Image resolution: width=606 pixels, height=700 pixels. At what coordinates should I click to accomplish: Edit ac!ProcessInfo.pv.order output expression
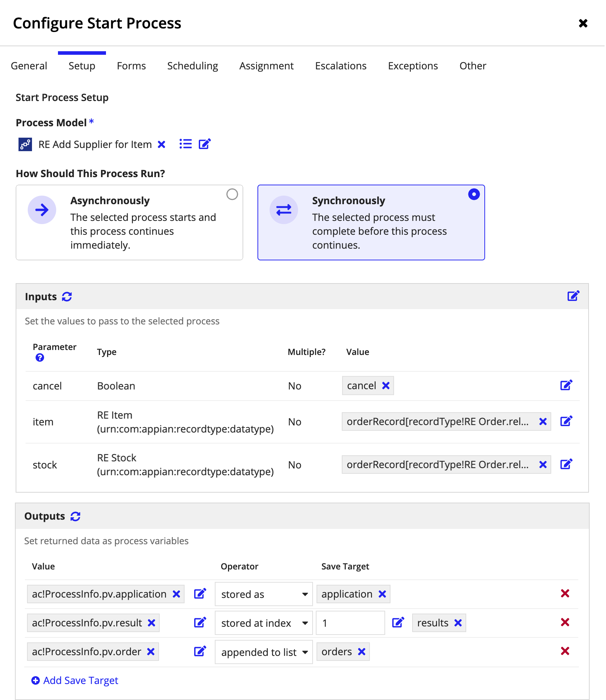click(200, 651)
